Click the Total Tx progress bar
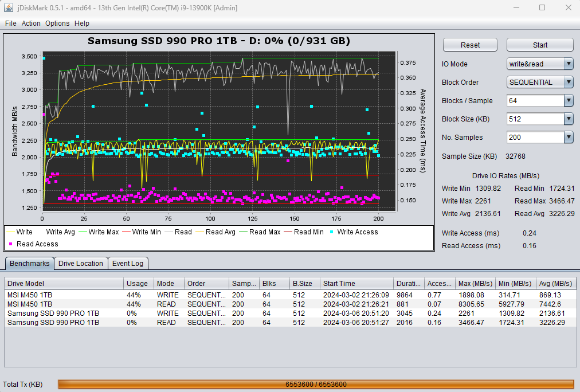580x392 pixels. pos(316,385)
